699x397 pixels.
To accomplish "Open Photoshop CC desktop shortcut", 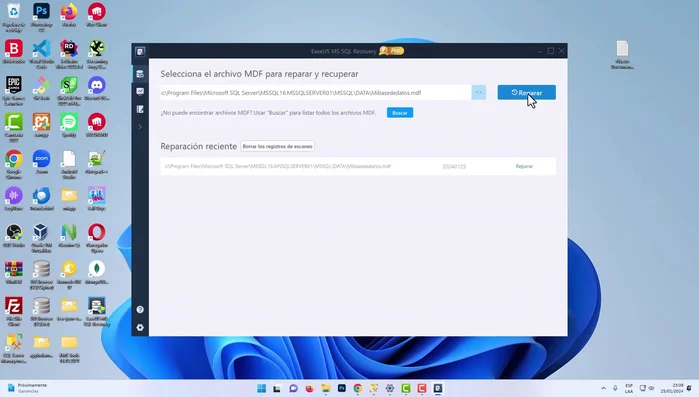I will (x=41, y=17).
